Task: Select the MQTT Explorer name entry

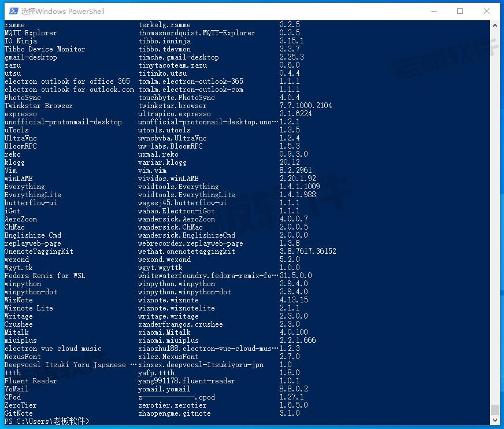Action: tap(31, 33)
